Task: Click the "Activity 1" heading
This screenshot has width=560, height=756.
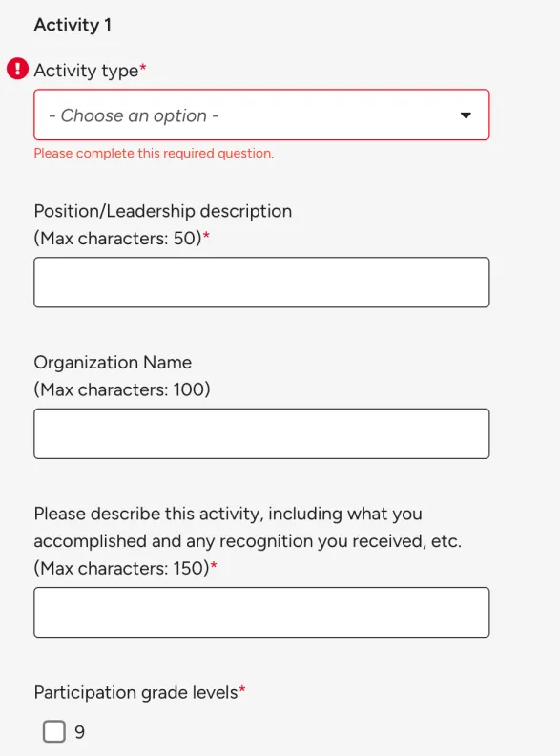Action: point(73,25)
